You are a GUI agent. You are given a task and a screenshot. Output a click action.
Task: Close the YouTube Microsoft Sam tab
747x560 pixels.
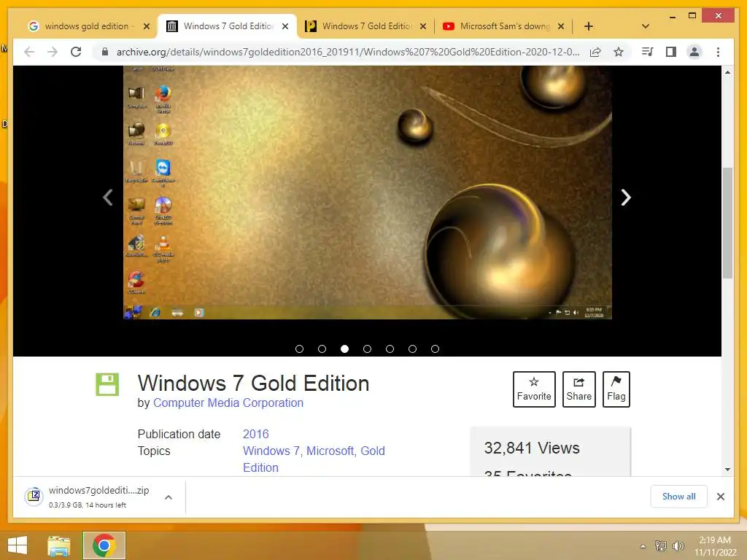coord(561,26)
